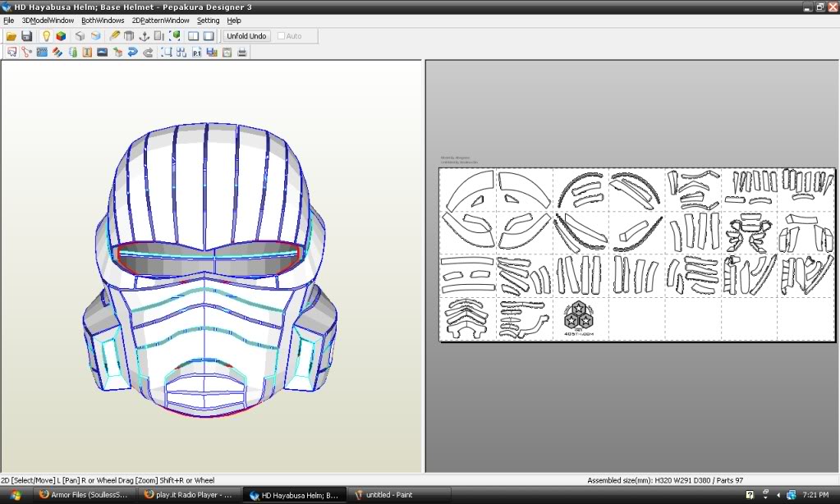Toggle the colored texture cube icon
The image size is (840, 504).
61,36
